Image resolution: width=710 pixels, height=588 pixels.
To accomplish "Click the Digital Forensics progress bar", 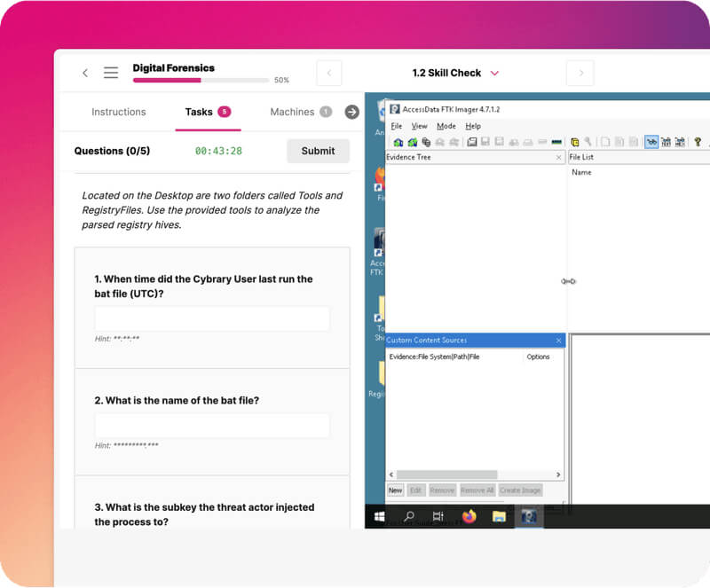I will pos(201,80).
